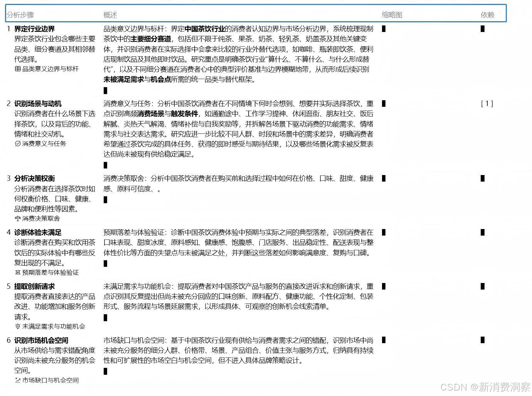Click the thumbnail marker in row 3 分析决策权衡

[x=384, y=178]
